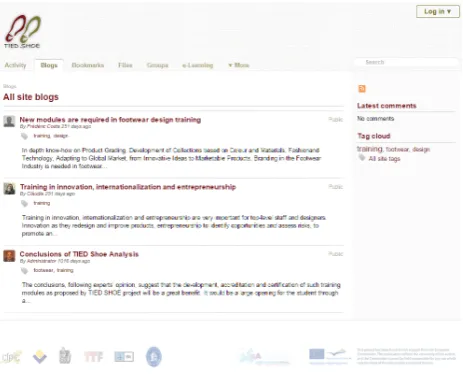Open post New modules are required in footwear design training
Screen dimensions: 463x374
click(110, 120)
